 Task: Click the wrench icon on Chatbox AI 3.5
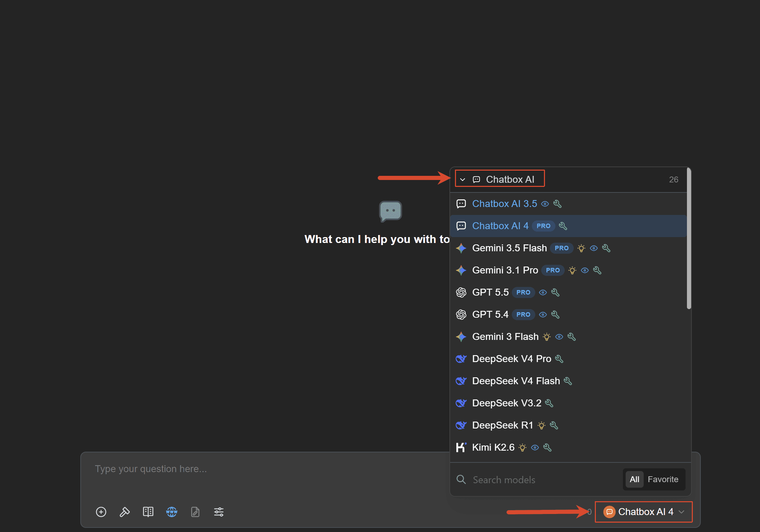click(557, 204)
